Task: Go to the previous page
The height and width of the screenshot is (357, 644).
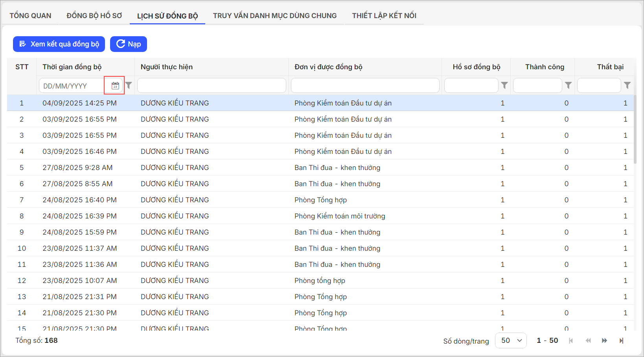Action: (588, 340)
